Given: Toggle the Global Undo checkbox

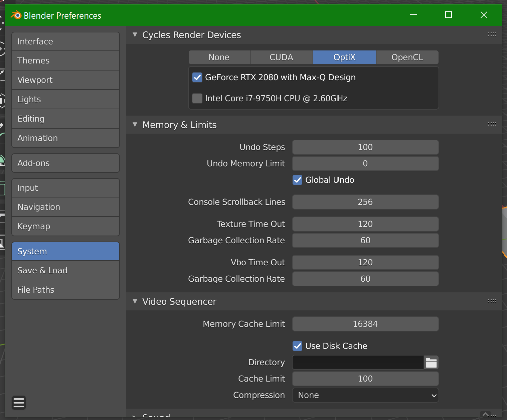Looking at the screenshot, I should click(297, 180).
